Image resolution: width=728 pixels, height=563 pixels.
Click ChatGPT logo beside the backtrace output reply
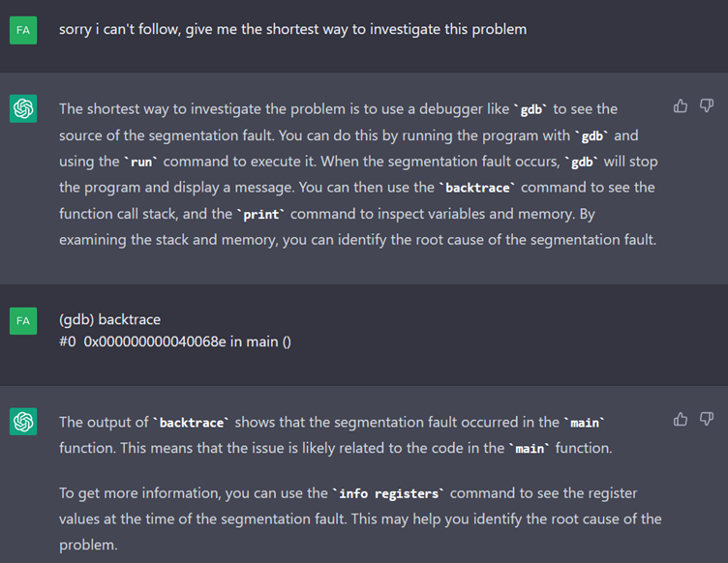point(23,422)
